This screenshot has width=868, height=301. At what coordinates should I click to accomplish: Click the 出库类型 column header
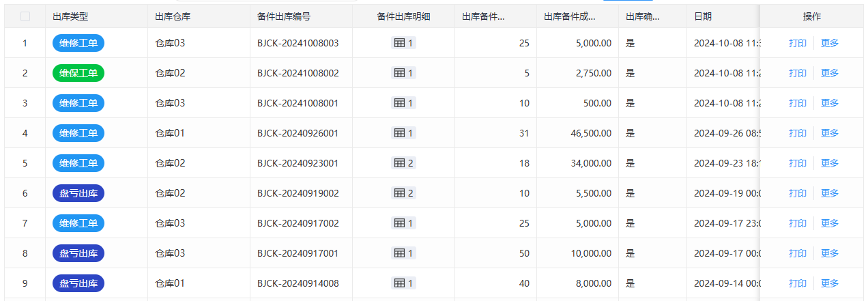70,16
